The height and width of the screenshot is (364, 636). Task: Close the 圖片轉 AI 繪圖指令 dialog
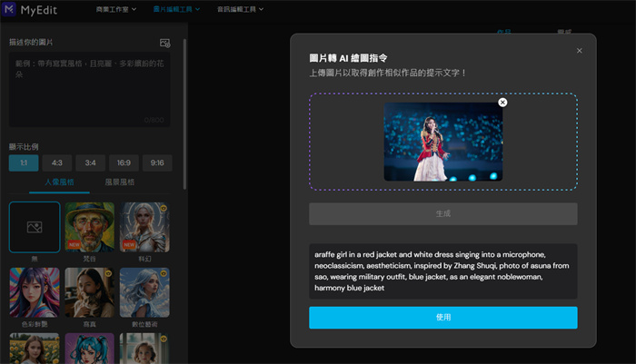pos(580,51)
